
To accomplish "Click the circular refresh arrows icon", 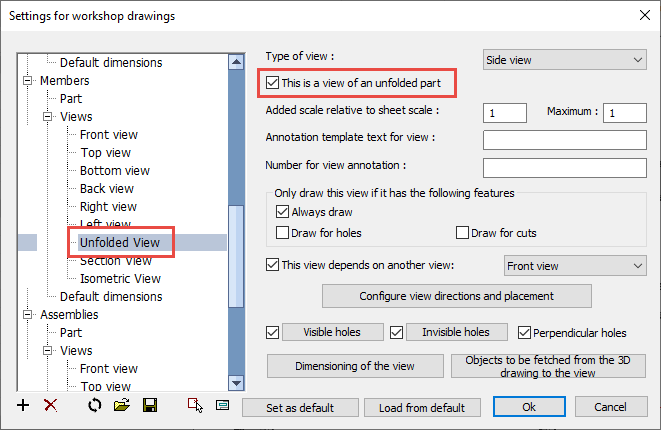I will [95, 406].
